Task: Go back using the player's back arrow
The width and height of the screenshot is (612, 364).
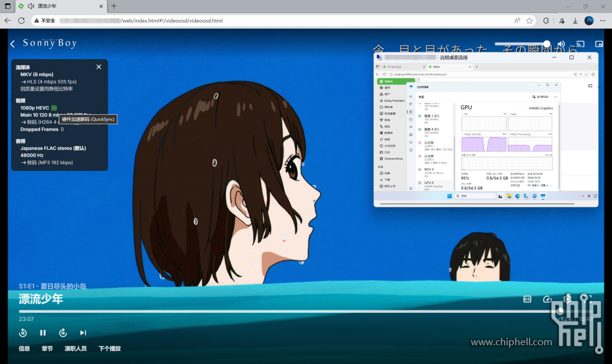Action: pos(12,44)
